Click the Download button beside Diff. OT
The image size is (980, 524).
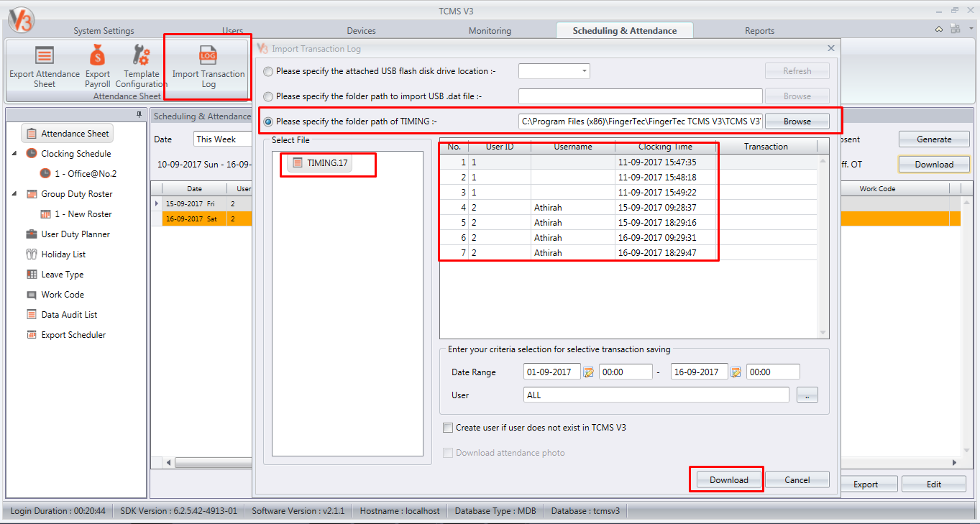[x=934, y=165]
